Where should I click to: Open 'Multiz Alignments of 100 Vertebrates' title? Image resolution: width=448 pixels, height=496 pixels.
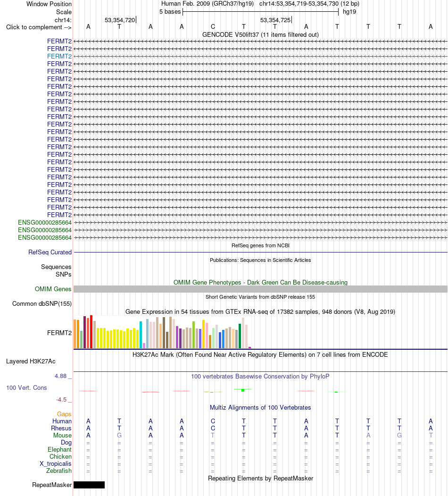[260, 407]
